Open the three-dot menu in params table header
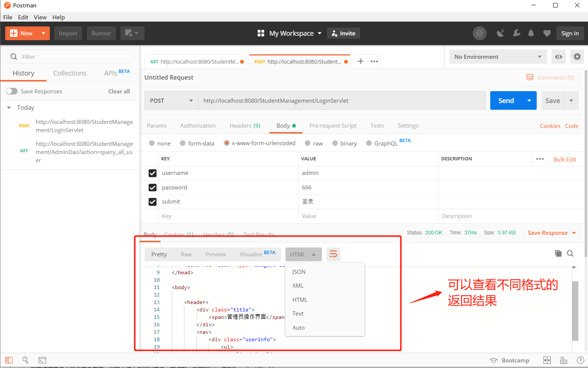Screen dimensions: 588x368 click(540, 159)
